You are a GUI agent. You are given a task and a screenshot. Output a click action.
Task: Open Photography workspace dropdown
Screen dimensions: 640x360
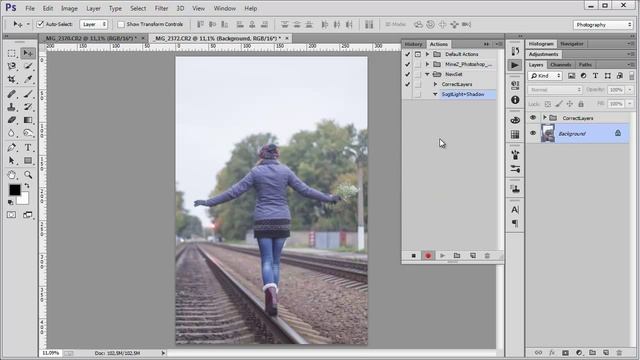pos(603,25)
